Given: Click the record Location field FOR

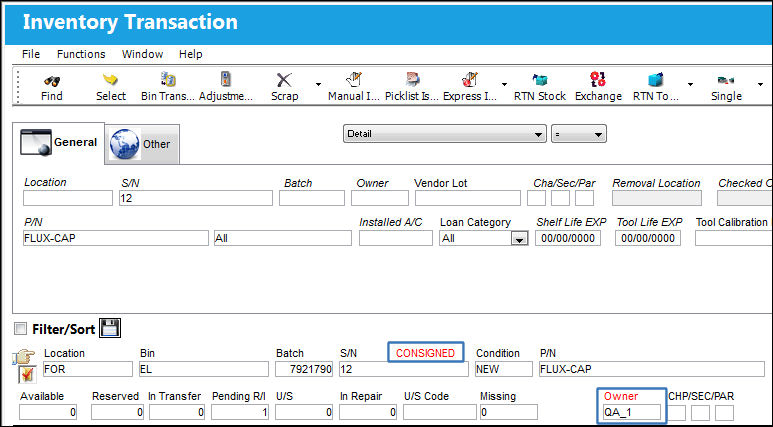Looking at the screenshot, I should click(x=88, y=369).
